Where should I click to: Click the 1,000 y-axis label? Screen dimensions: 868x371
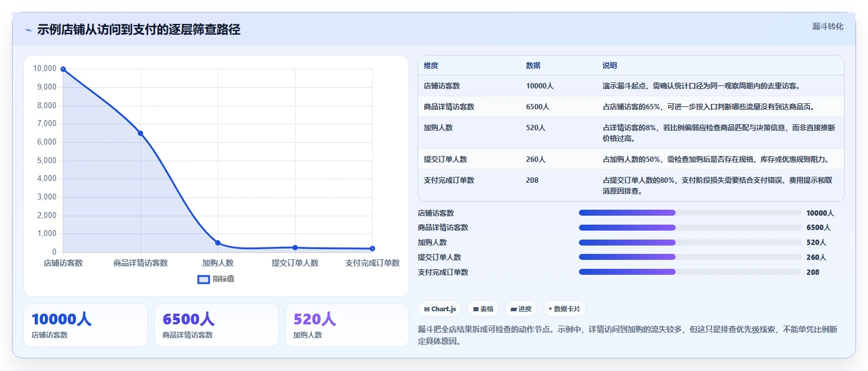[x=47, y=234]
